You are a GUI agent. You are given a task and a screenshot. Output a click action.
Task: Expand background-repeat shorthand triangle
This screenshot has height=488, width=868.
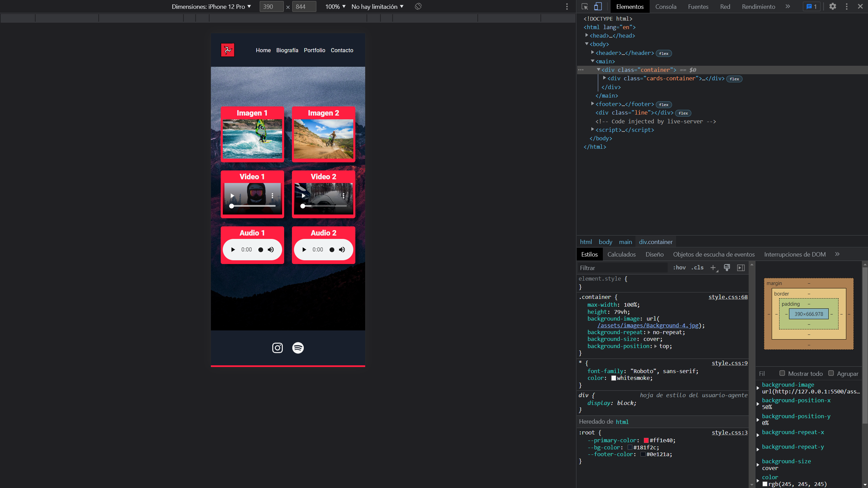[649, 332]
